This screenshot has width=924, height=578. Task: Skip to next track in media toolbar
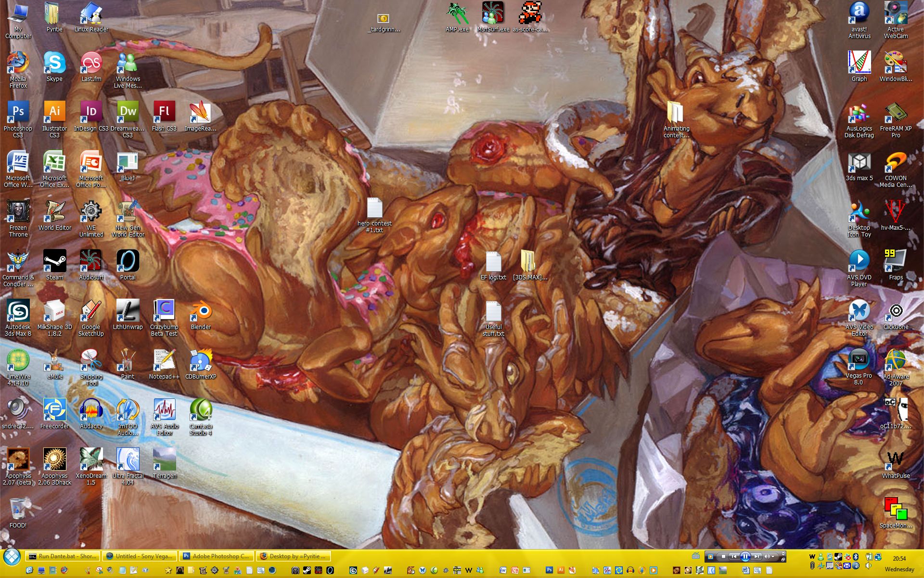click(x=757, y=556)
